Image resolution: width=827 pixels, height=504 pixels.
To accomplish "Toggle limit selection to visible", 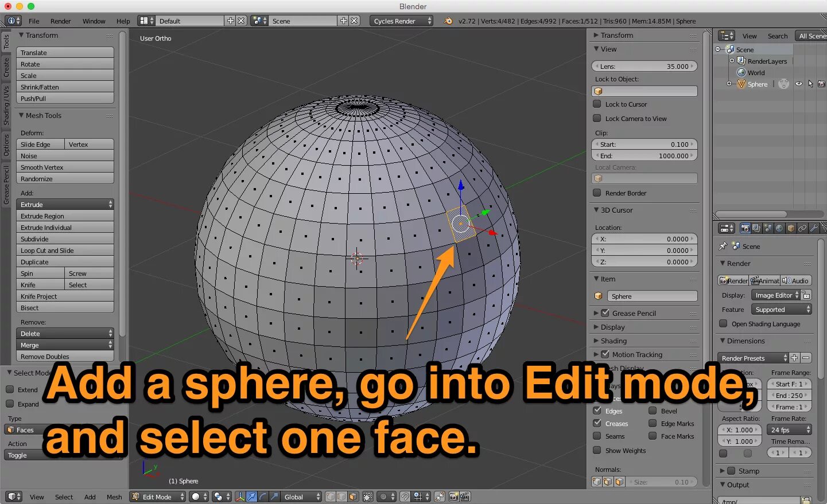I will point(368,497).
